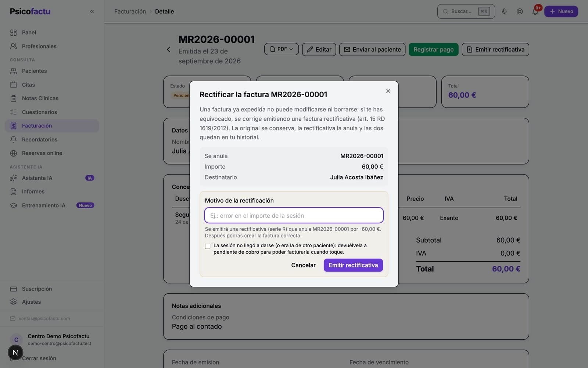Viewport: 588px width, 368px height.
Task: Click Cerrar sesión at the sidebar bottom
Action: [x=39, y=358]
